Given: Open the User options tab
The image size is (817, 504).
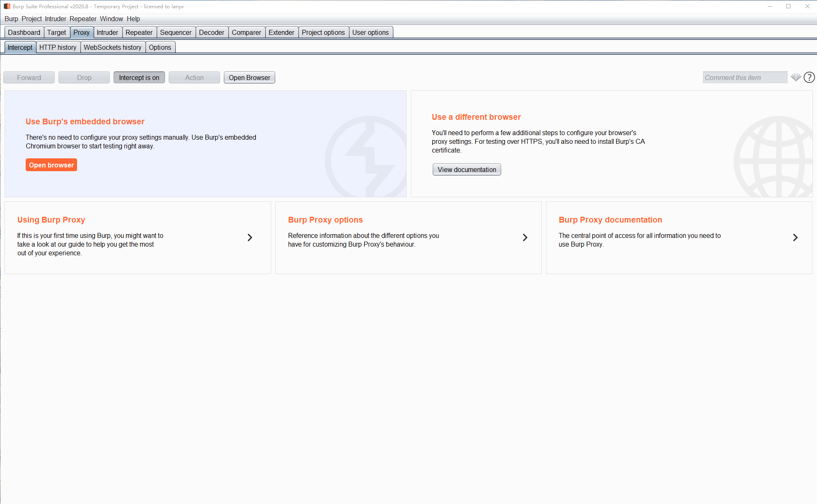Looking at the screenshot, I should (x=371, y=32).
